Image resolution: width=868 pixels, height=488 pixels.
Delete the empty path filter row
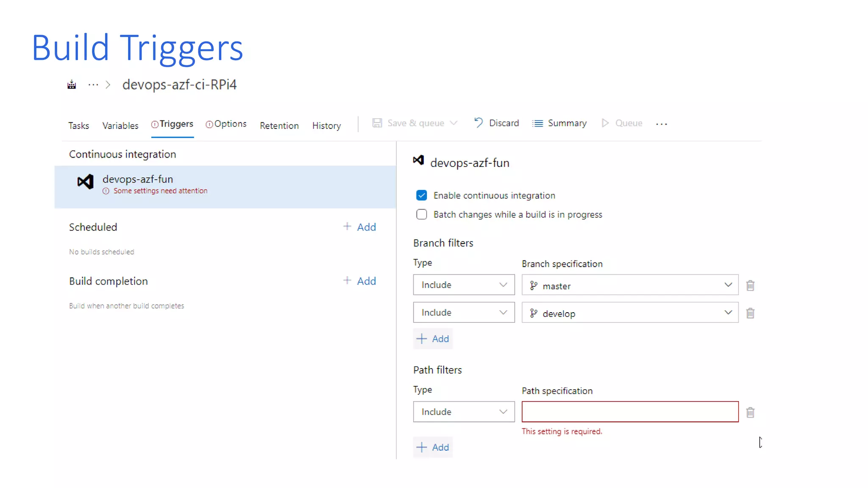750,413
